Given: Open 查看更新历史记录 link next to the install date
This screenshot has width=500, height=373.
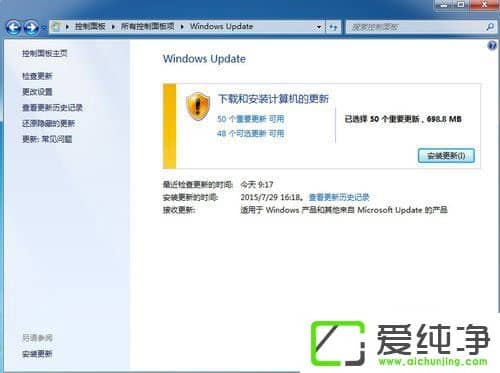Looking at the screenshot, I should pos(339,197).
